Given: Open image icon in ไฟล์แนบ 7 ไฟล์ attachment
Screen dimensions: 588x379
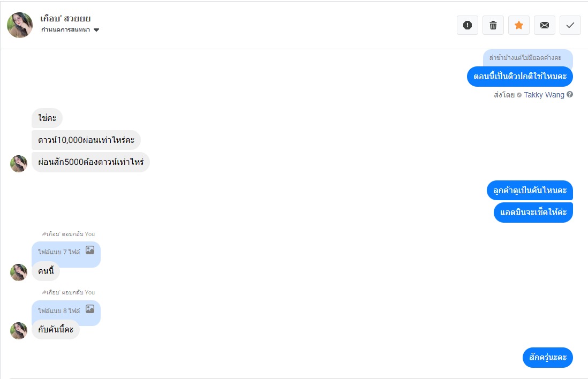Looking at the screenshot, I should 90,250.
